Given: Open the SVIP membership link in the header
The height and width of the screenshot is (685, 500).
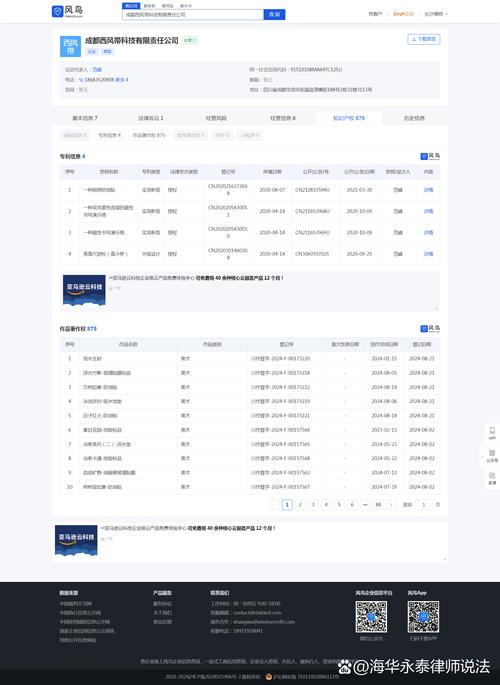Looking at the screenshot, I should coord(403,14).
